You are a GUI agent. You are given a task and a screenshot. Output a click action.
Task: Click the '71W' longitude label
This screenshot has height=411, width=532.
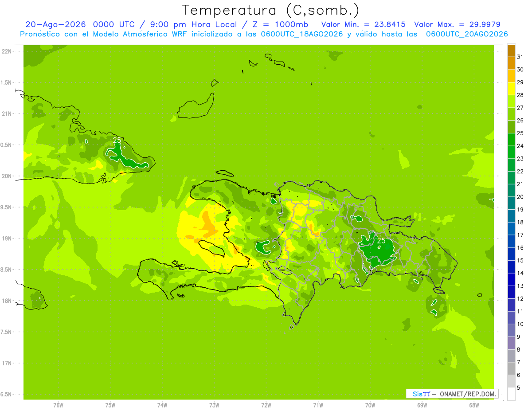pyautogui.click(x=318, y=405)
